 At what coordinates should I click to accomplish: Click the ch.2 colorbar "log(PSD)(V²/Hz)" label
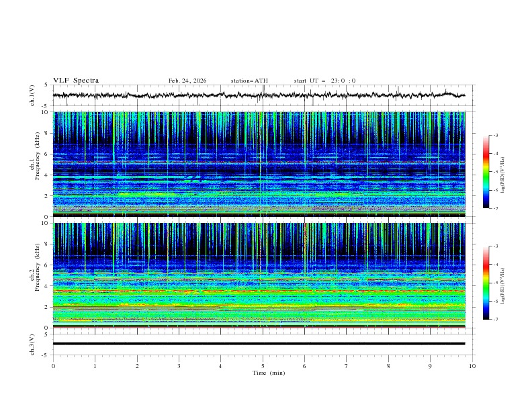pos(502,285)
